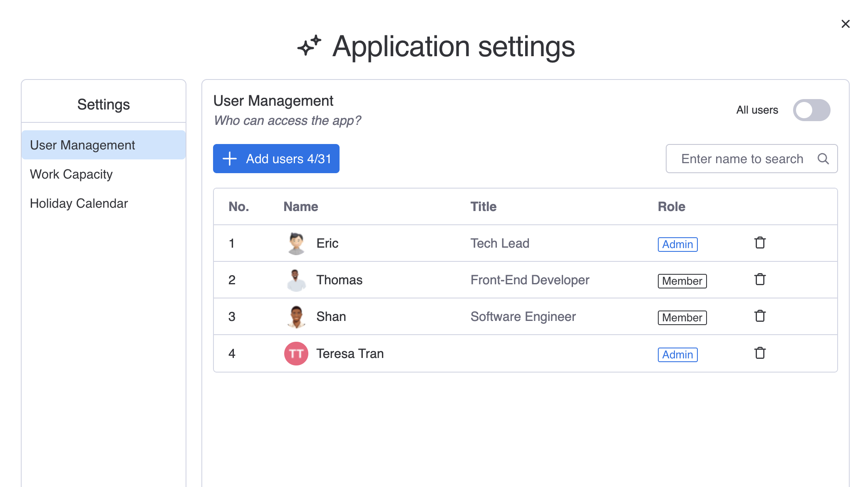Click the search magnifier icon
Screen dimensions: 868x487
[823, 159]
